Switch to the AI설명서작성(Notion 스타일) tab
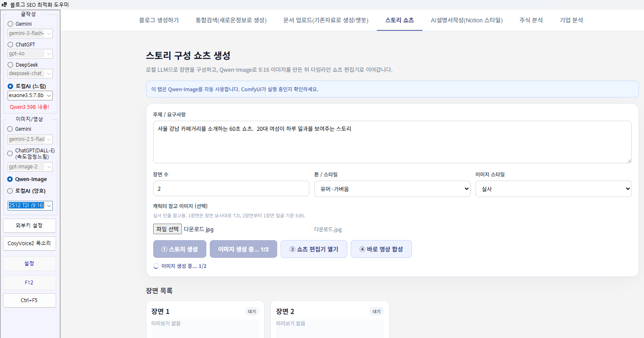This screenshot has height=338, width=644. (467, 20)
